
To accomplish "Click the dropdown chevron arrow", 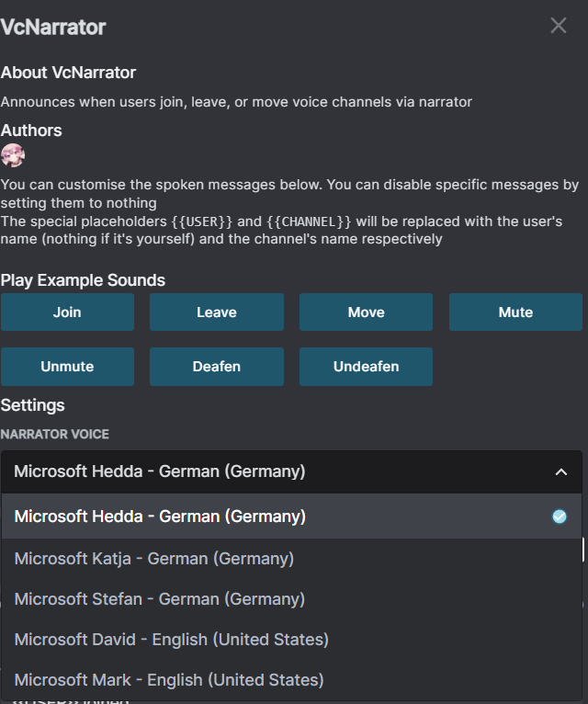I will [x=561, y=472].
